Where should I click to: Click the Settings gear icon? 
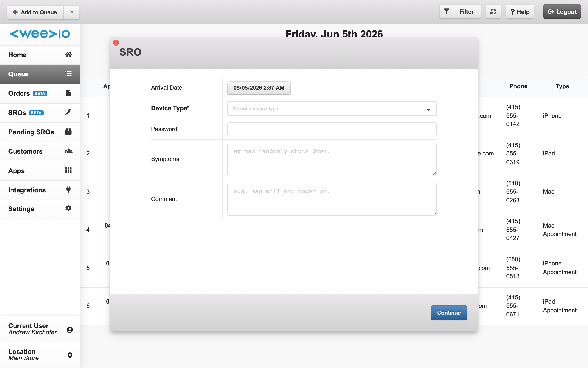click(68, 208)
